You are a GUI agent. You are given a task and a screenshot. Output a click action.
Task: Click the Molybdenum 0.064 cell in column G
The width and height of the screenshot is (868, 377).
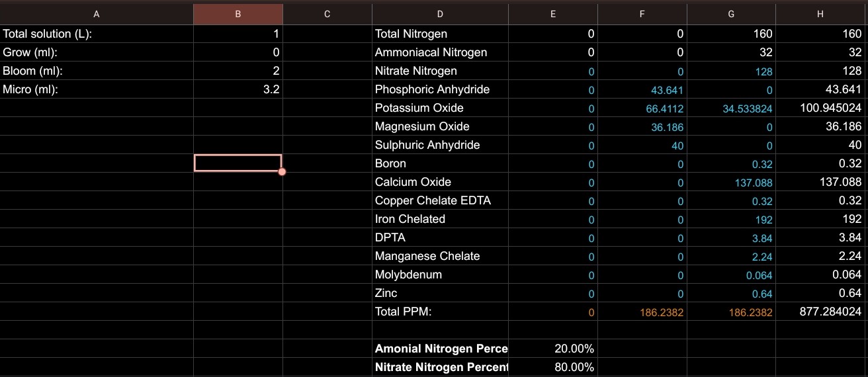coord(731,274)
